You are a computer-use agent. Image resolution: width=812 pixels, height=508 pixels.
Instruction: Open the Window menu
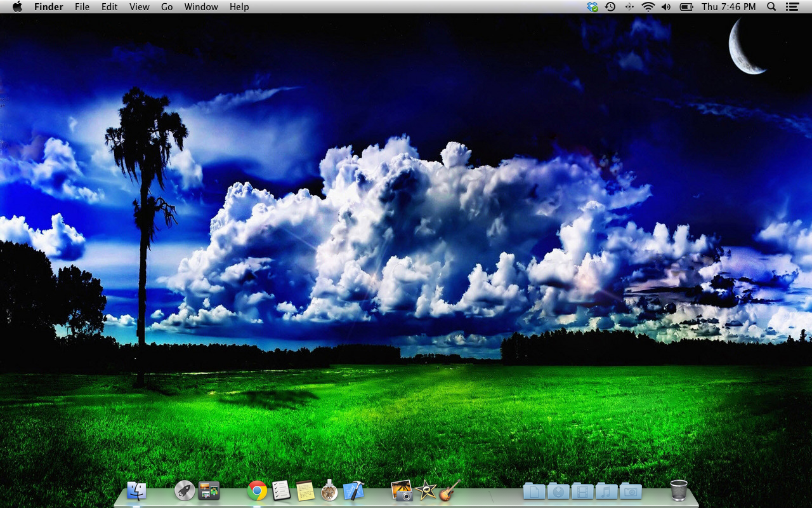201,7
